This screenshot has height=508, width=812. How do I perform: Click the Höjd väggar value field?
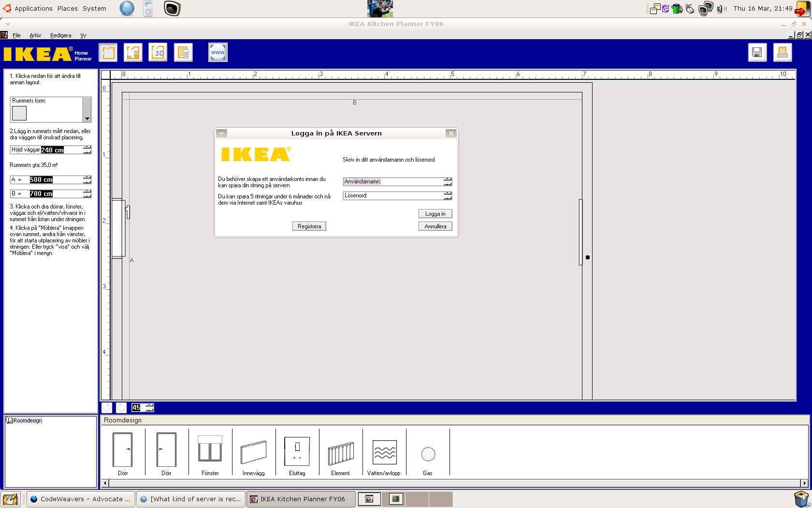[x=52, y=150]
